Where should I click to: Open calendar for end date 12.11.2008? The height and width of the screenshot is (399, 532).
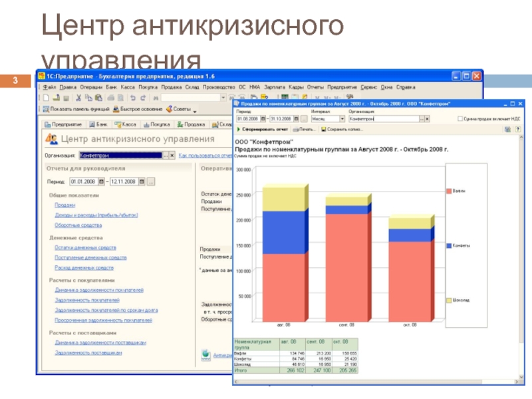[142, 182]
